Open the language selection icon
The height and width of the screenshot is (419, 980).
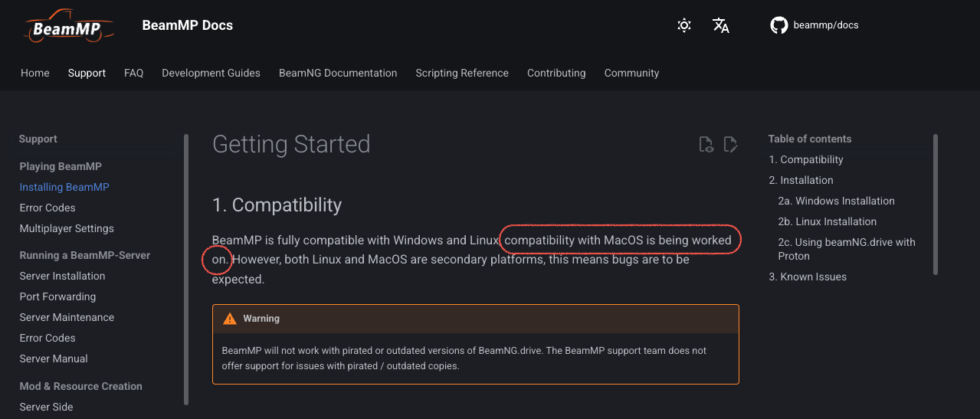721,25
